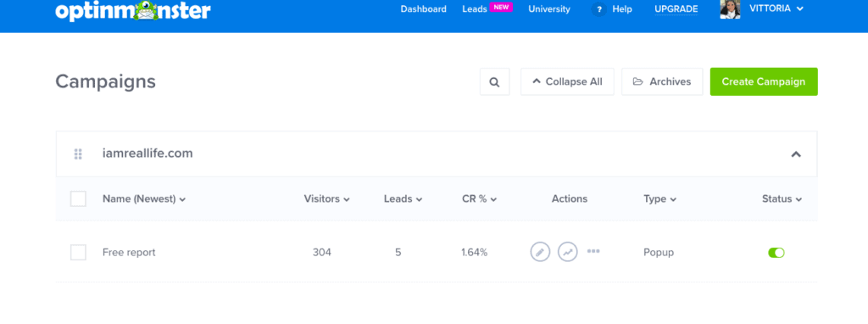This screenshot has height=324, width=868.
Task: Sort by Name (Newest) column
Action: 144,198
